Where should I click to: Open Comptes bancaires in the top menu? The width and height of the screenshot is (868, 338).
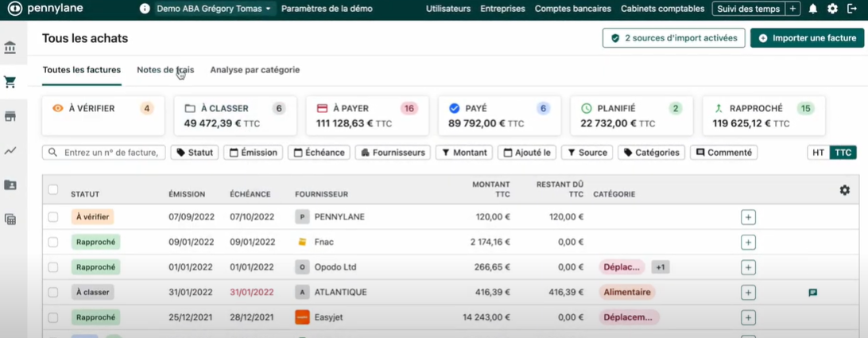point(573,9)
